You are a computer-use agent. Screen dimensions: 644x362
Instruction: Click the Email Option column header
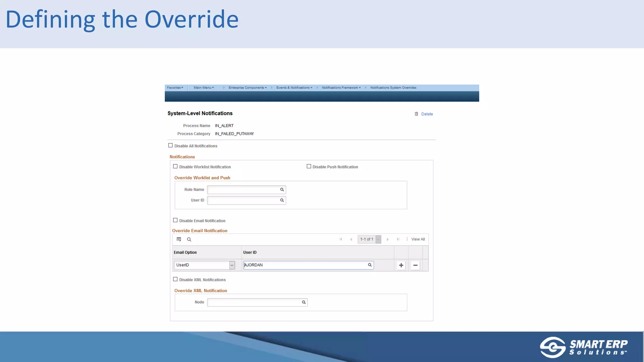click(x=185, y=253)
